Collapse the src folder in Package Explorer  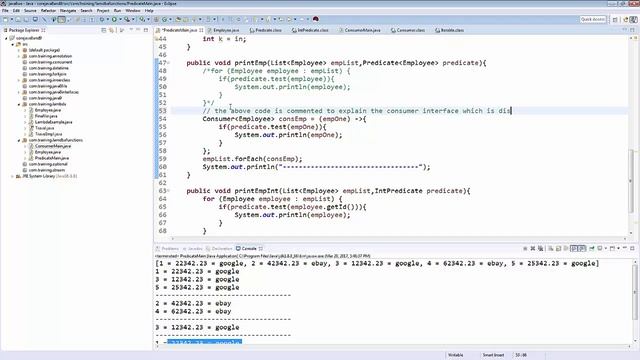13,44
